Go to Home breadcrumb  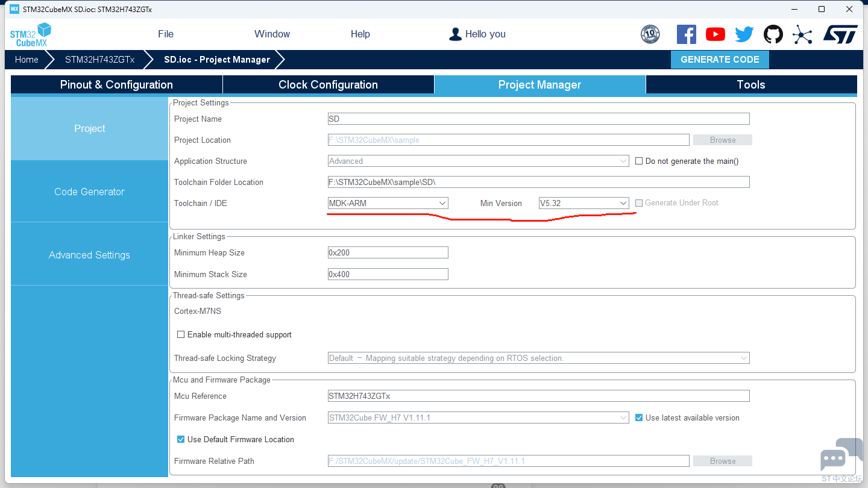coord(27,60)
